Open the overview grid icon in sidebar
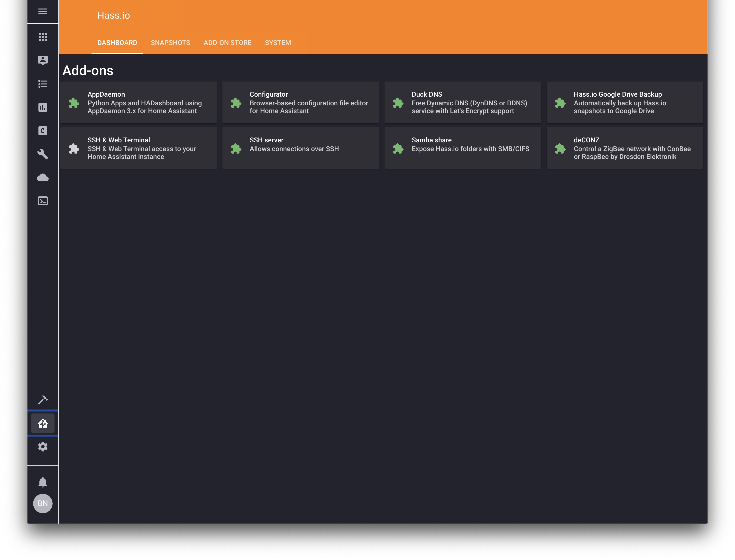The image size is (735, 560). click(x=43, y=37)
